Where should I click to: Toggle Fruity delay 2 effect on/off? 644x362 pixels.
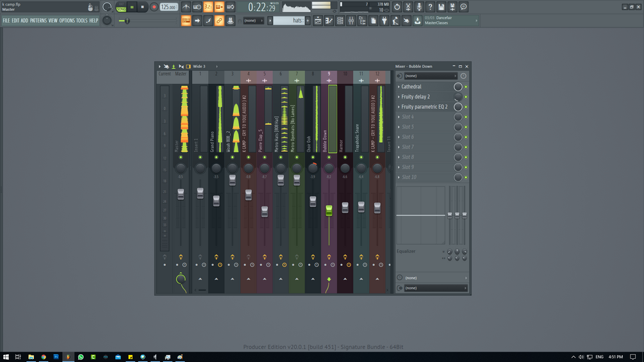pos(466,97)
